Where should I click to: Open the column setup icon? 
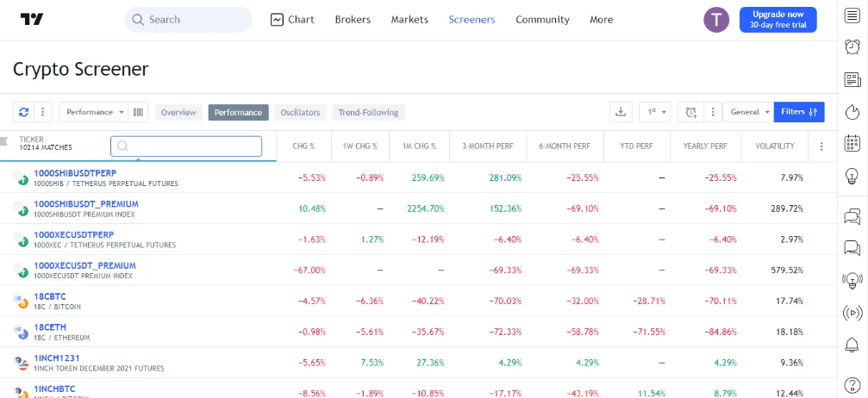pos(139,112)
